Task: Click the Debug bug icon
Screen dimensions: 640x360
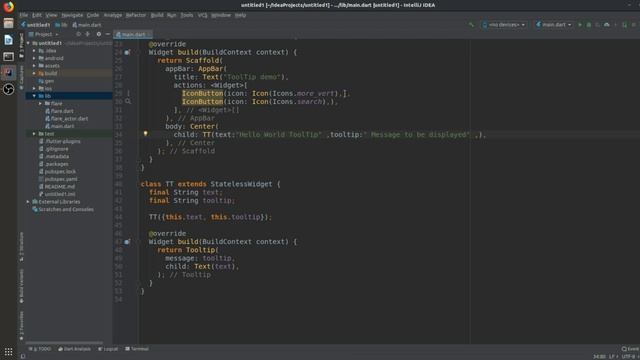Action: (x=589, y=25)
